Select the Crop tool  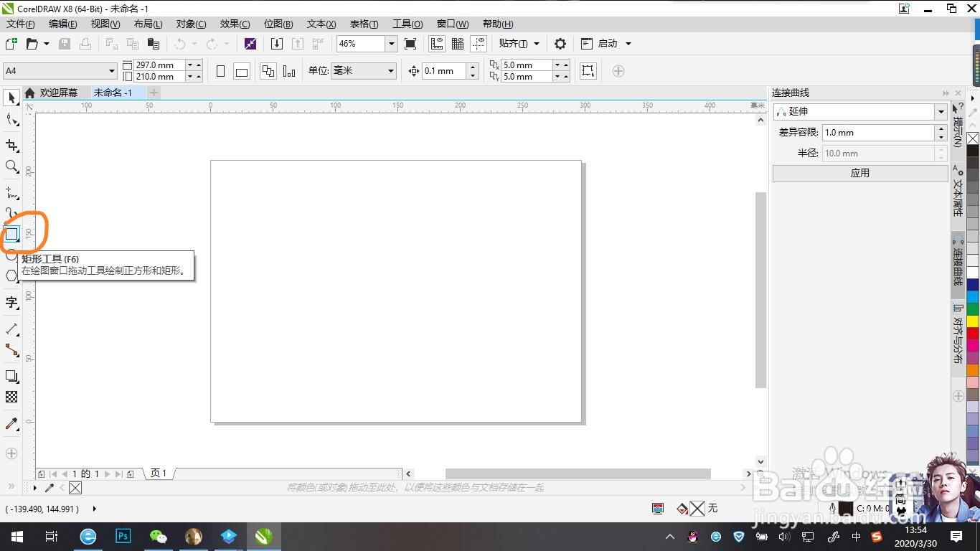point(11,146)
